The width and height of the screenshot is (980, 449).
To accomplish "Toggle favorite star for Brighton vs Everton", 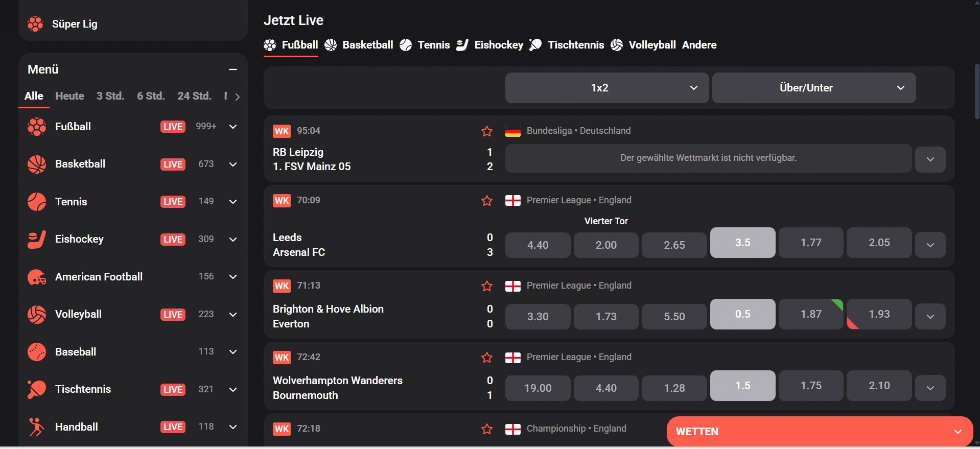I will tap(486, 286).
